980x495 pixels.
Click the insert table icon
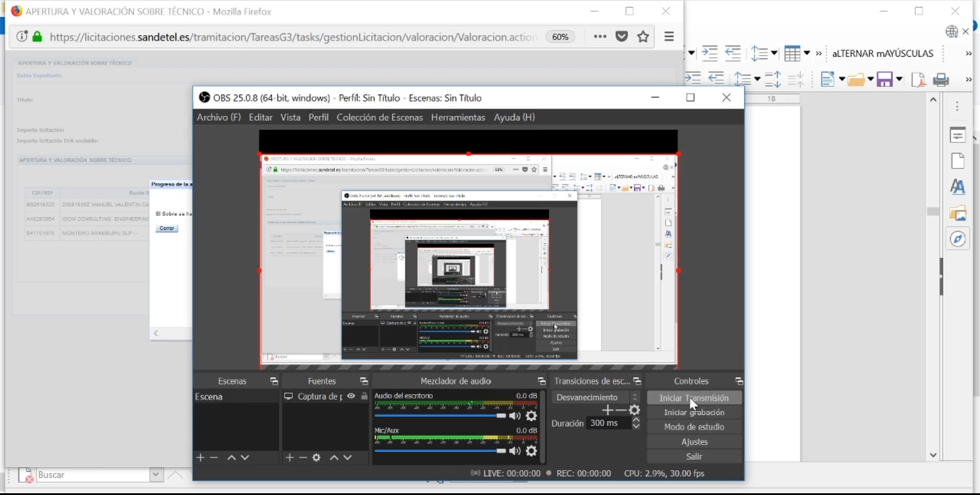click(x=792, y=54)
